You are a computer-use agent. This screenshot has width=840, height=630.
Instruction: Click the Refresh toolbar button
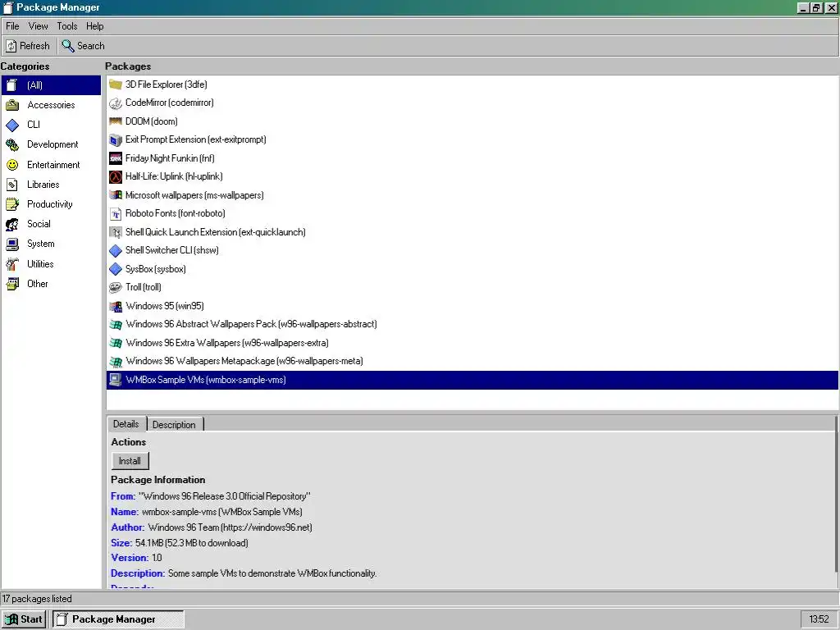(x=29, y=46)
